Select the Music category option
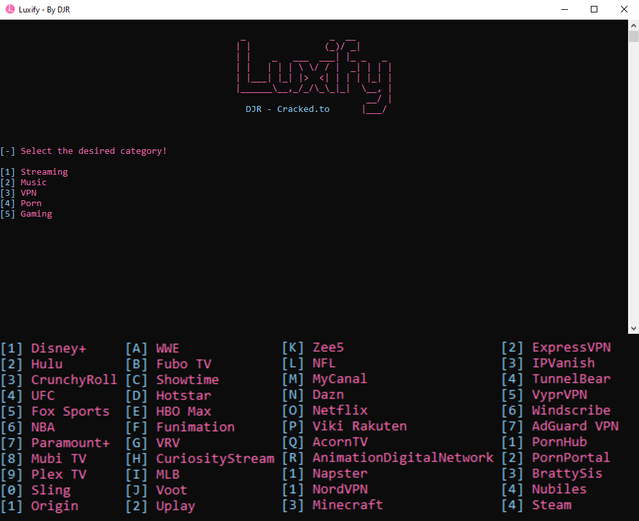 [24, 182]
